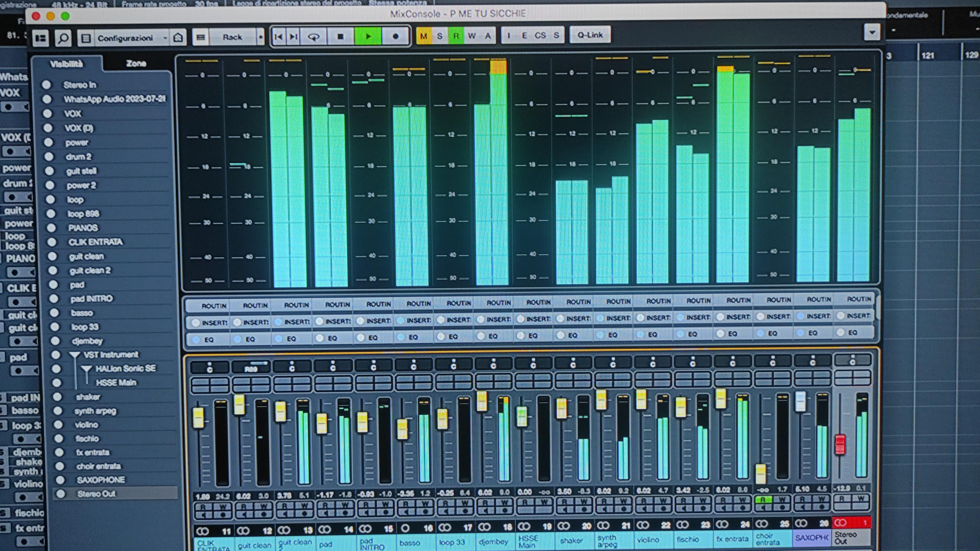Switch to the Zone tab
Screen dimensions: 980x551
[136, 64]
